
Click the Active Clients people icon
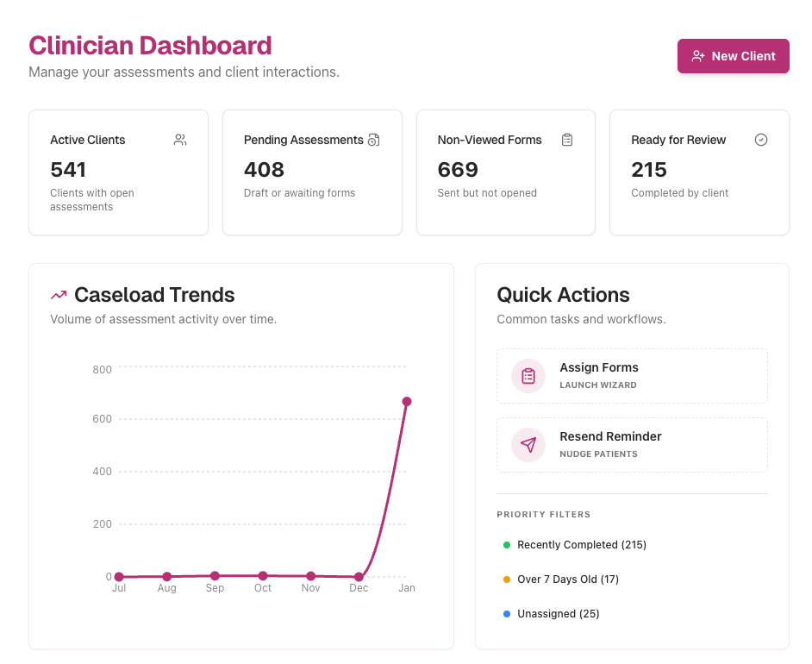tap(179, 139)
